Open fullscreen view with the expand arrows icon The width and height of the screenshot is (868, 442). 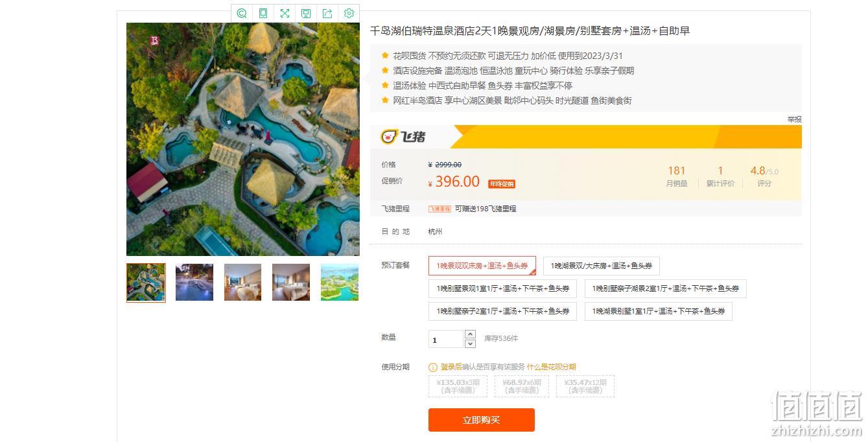pyautogui.click(x=285, y=13)
